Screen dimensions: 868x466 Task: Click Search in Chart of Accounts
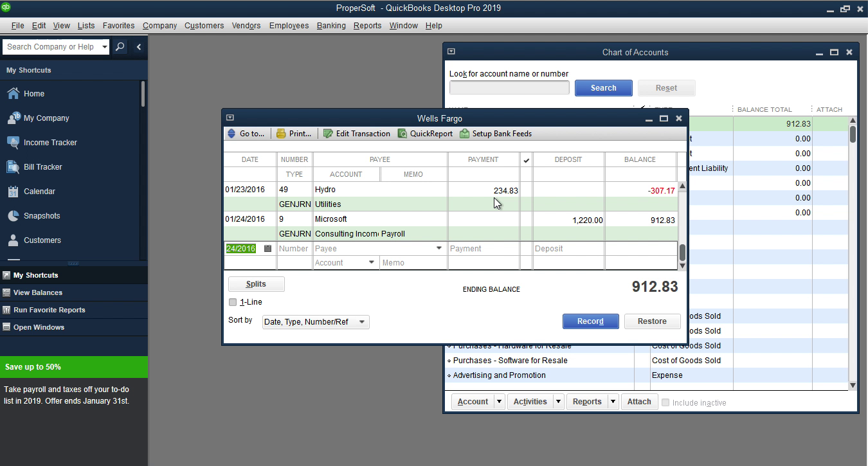coord(603,88)
